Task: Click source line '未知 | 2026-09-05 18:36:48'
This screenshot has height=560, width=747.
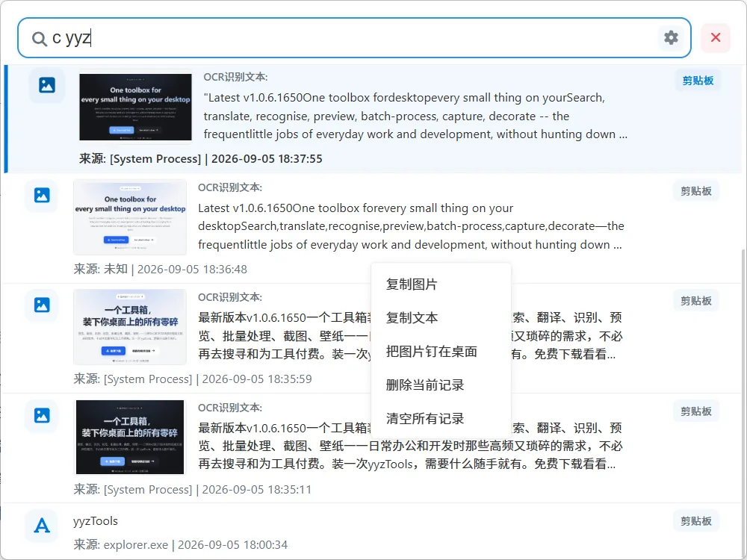Action: tap(160, 269)
